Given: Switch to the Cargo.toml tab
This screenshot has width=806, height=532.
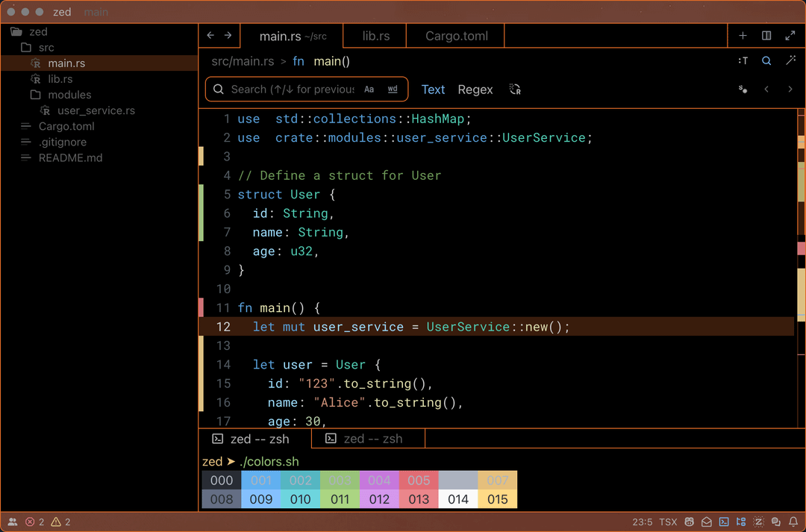Looking at the screenshot, I should [x=456, y=36].
